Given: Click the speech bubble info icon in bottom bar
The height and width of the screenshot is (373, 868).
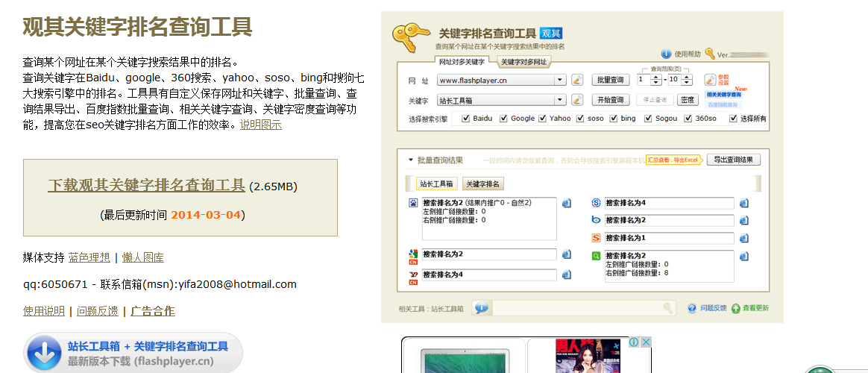Looking at the screenshot, I should click(x=482, y=308).
